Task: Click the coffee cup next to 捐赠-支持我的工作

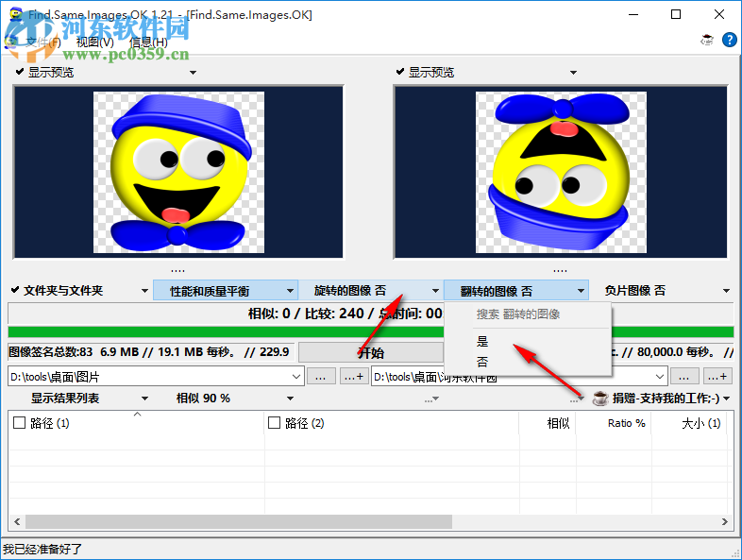Action: point(600,399)
